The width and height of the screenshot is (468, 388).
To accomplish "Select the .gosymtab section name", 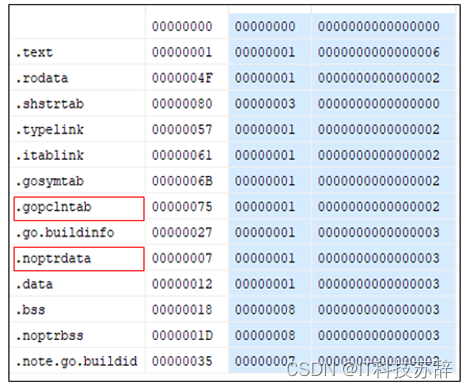I will point(50,182).
